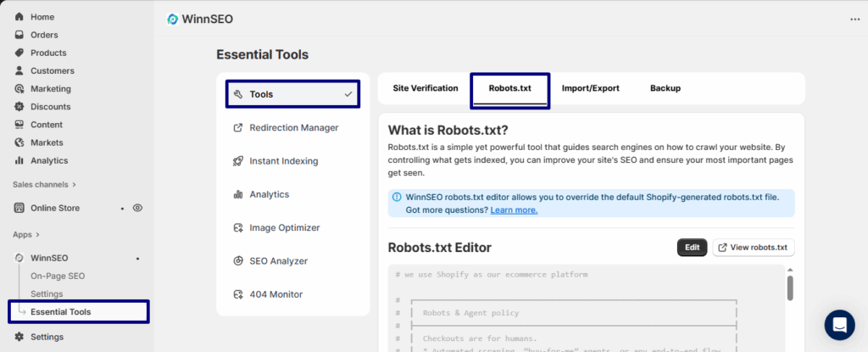Open Instant Indexing menu item
The height and width of the screenshot is (352, 868).
click(x=292, y=161)
